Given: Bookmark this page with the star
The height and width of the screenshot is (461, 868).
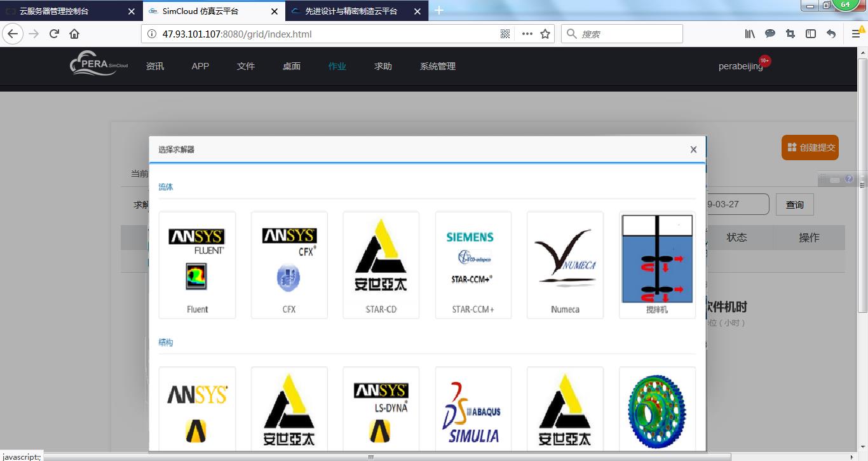Looking at the screenshot, I should (545, 34).
